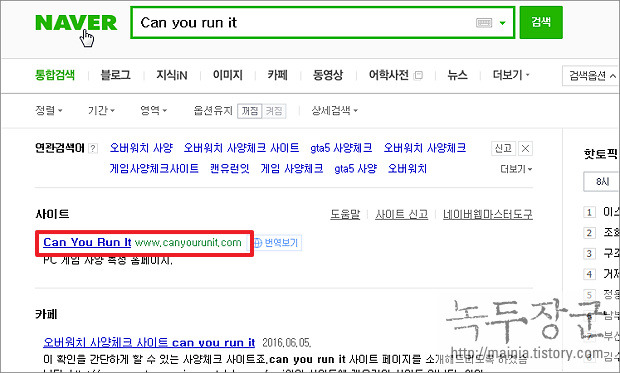Open related search 게임 사양체크
This screenshot has height=373, width=620.
292,169
